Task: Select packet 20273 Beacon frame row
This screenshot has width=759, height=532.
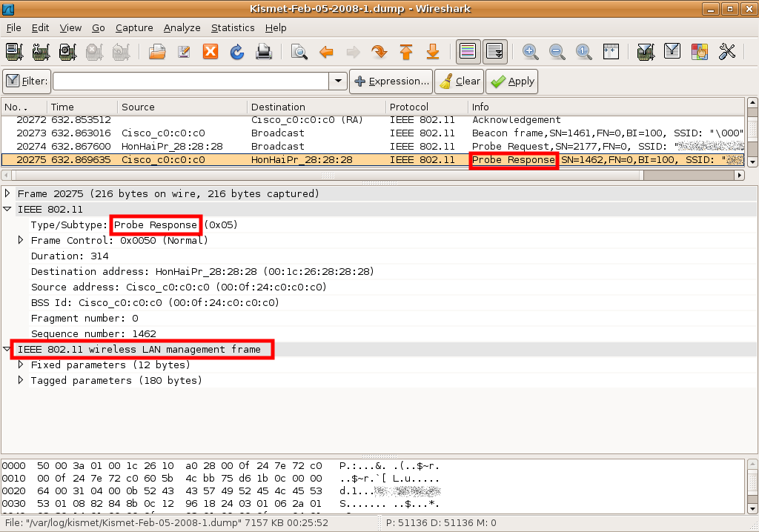Action: point(373,133)
